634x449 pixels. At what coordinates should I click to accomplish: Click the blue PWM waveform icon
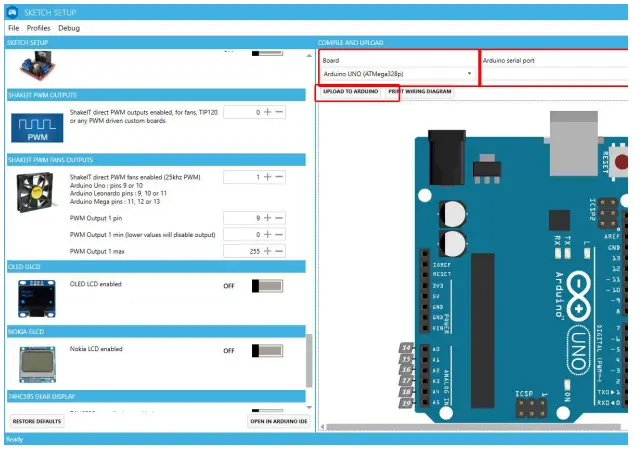[x=37, y=128]
